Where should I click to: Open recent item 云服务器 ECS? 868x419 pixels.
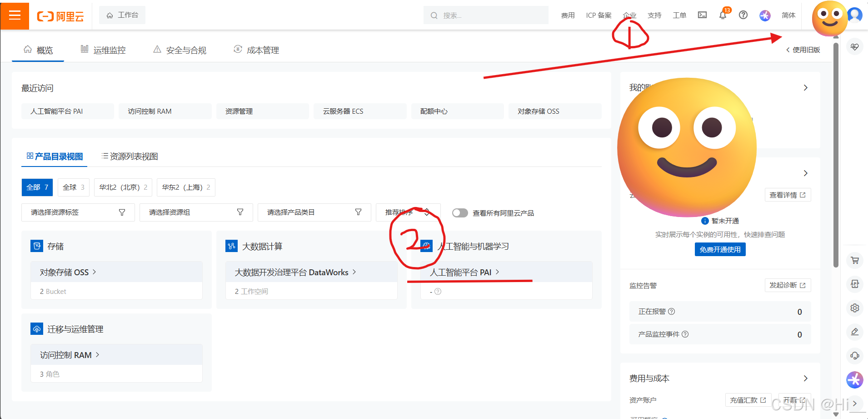pyautogui.click(x=360, y=111)
